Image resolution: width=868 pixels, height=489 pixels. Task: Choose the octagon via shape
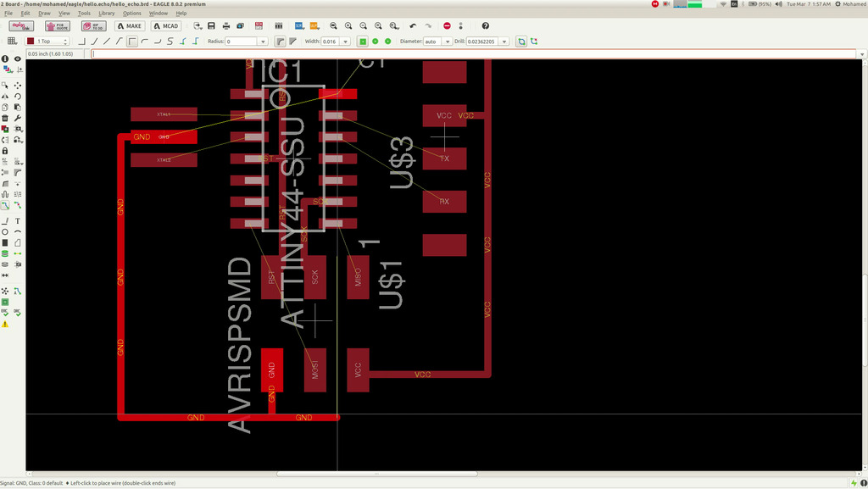tap(388, 42)
